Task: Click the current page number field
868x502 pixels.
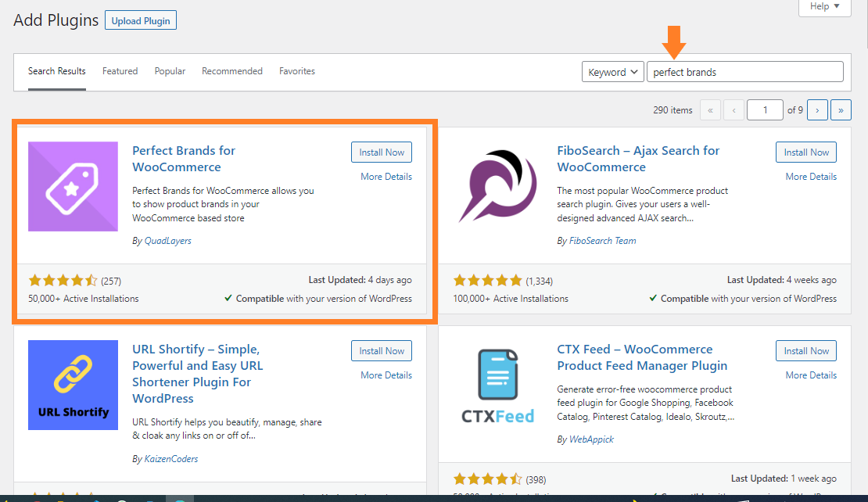Action: point(765,110)
